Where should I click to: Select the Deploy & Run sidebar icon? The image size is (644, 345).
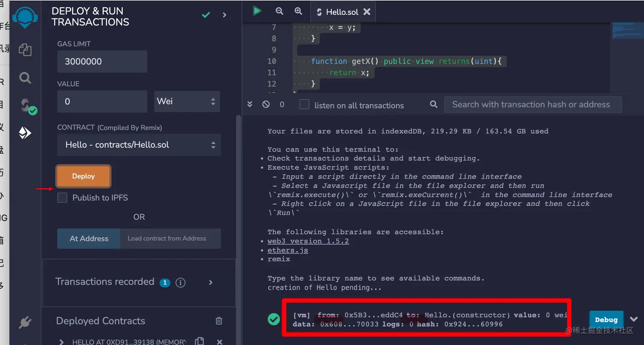[25, 133]
